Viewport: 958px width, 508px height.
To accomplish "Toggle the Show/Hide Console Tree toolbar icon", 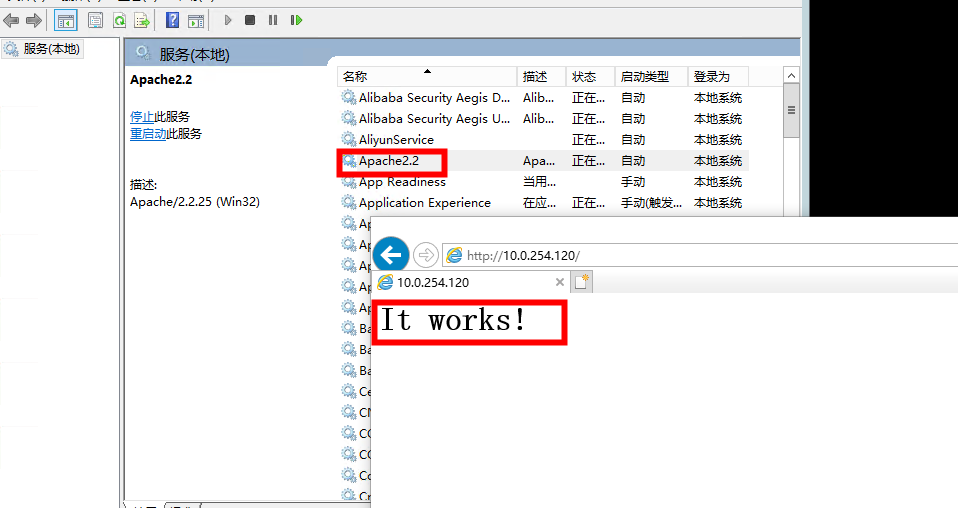I will coord(65,21).
